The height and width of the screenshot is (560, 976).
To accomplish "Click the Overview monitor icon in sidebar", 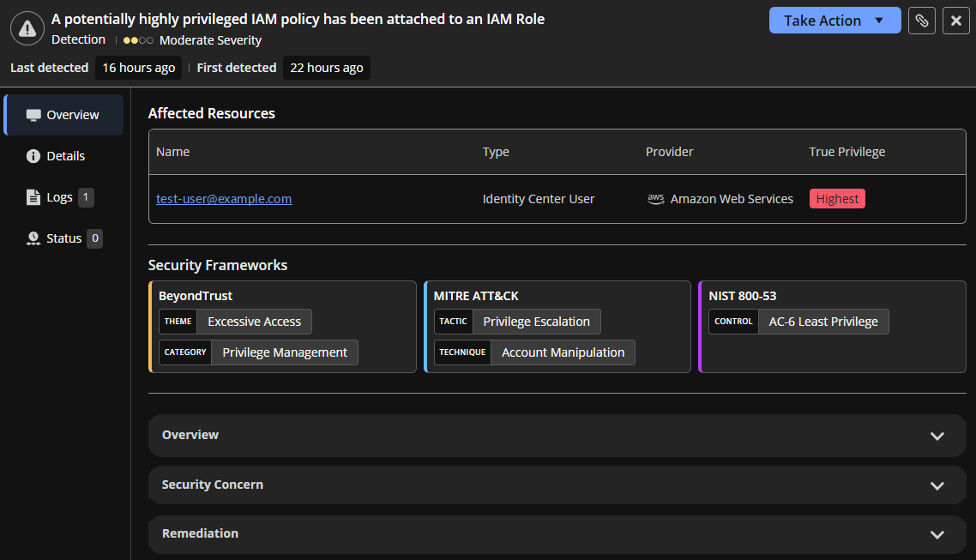I will coord(33,115).
